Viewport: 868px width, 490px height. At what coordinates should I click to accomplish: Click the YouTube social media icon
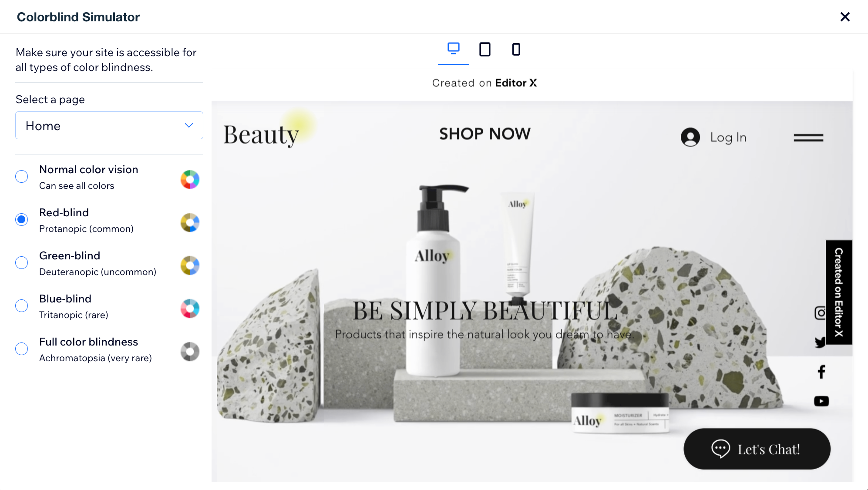821,401
